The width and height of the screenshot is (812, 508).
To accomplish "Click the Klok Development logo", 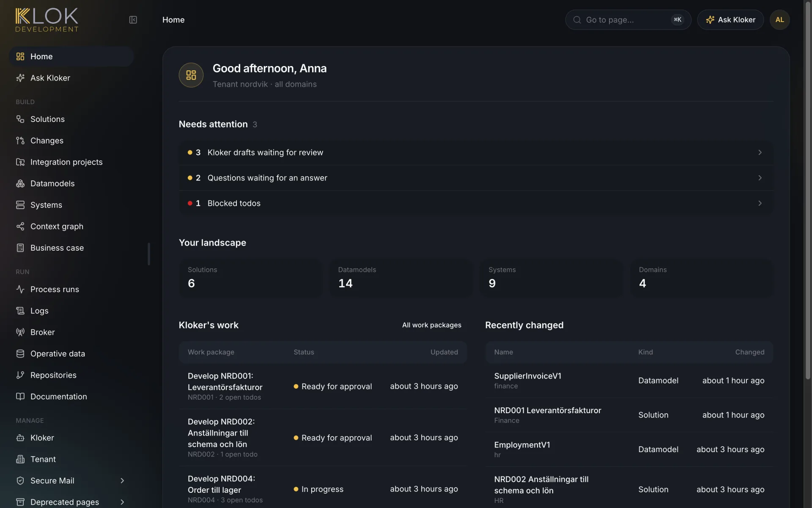I will click(x=47, y=20).
